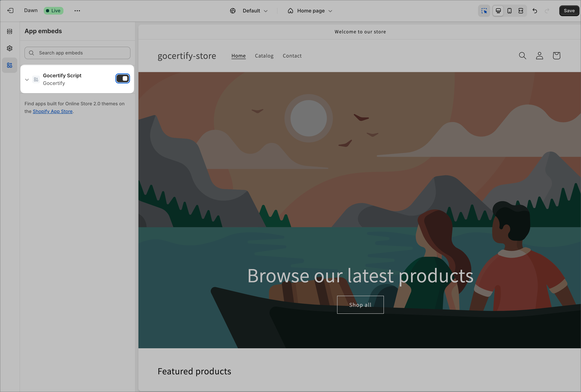Open the three-dot theme actions menu

coord(77,11)
